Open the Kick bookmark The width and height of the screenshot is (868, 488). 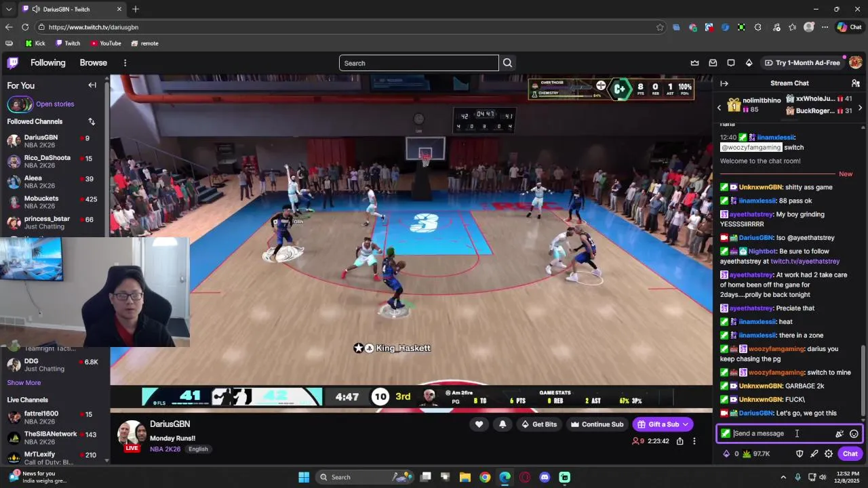[35, 43]
